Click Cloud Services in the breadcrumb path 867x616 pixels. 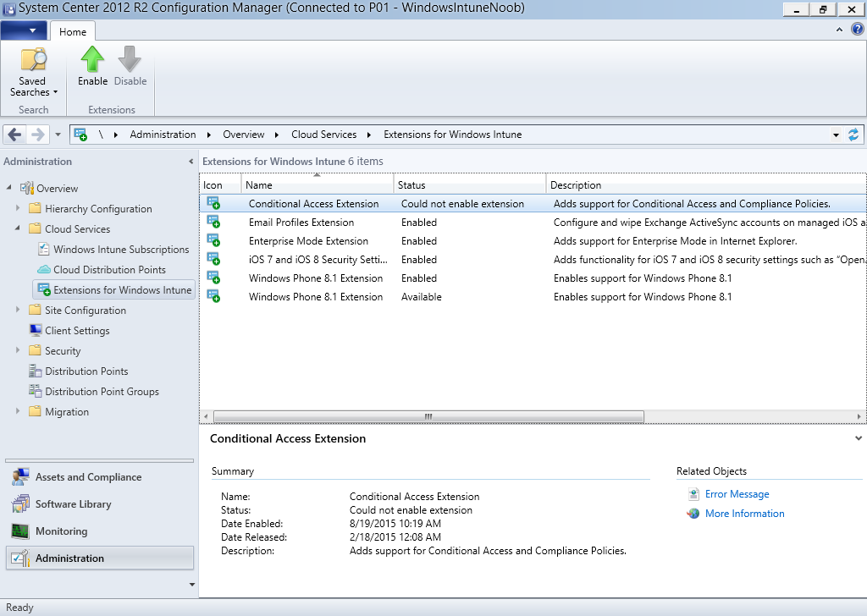point(324,135)
